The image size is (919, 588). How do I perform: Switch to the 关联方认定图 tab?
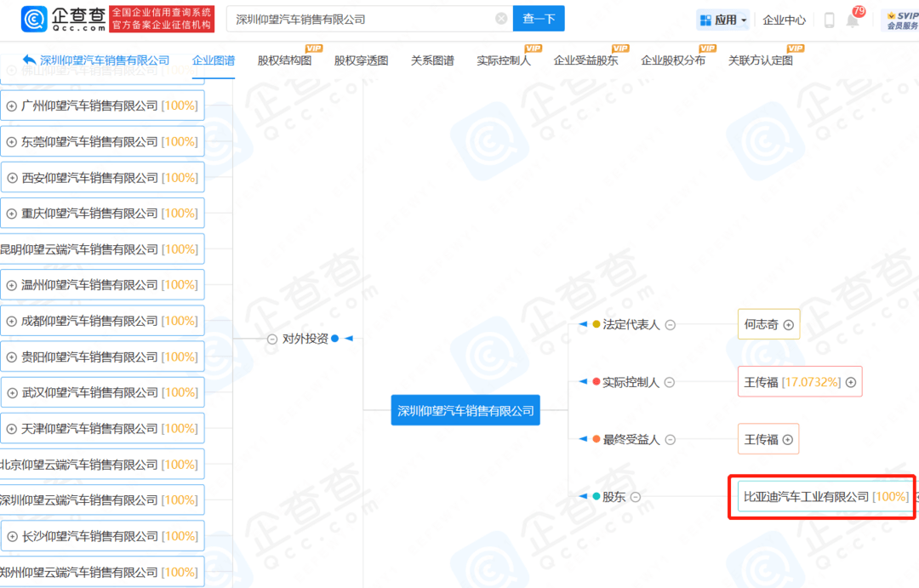click(761, 60)
